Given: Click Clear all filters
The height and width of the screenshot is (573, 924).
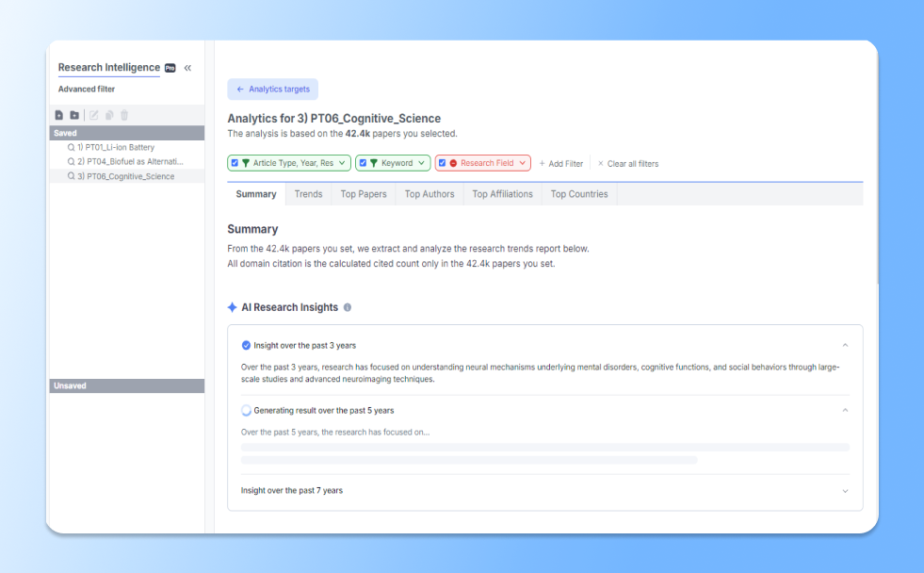Looking at the screenshot, I should point(628,163).
